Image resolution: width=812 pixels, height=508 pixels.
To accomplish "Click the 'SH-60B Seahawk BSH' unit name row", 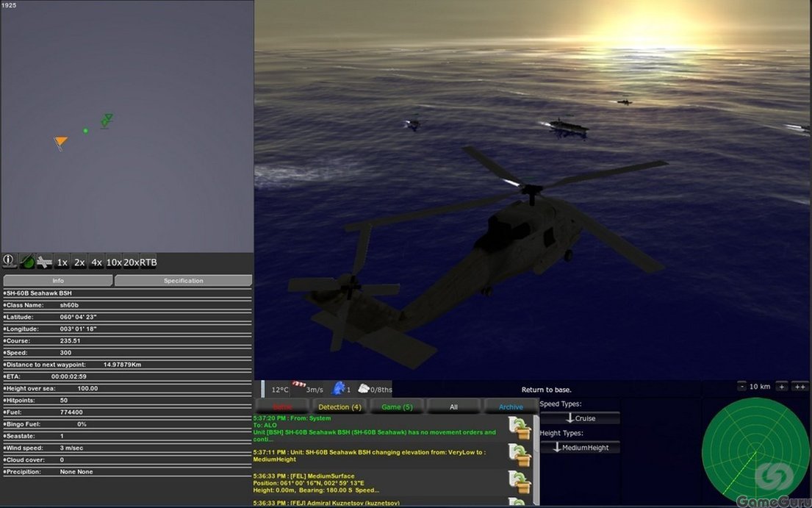I will [127, 293].
